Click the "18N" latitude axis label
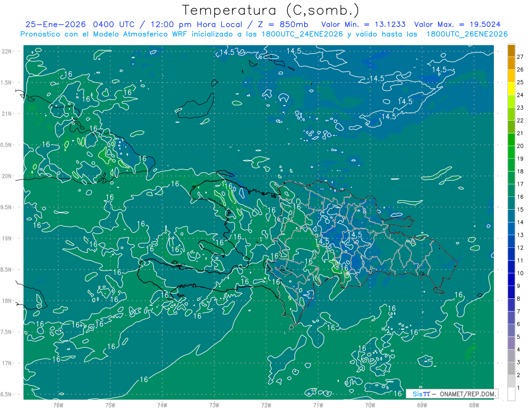 tap(7, 301)
